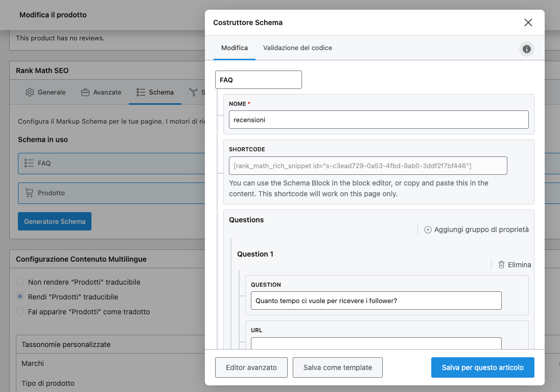Viewport: 560px width, 392px height.
Task: Click Salva come template button
Action: [337, 367]
